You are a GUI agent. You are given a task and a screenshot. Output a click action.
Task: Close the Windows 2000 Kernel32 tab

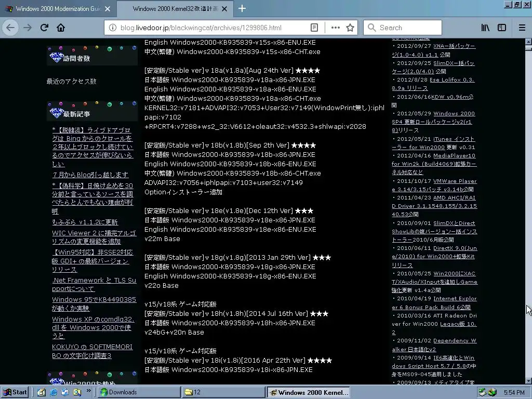pos(224,9)
